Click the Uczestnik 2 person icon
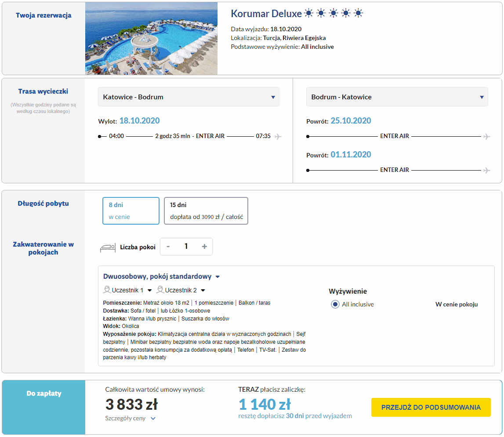504x437 pixels. 160,290
